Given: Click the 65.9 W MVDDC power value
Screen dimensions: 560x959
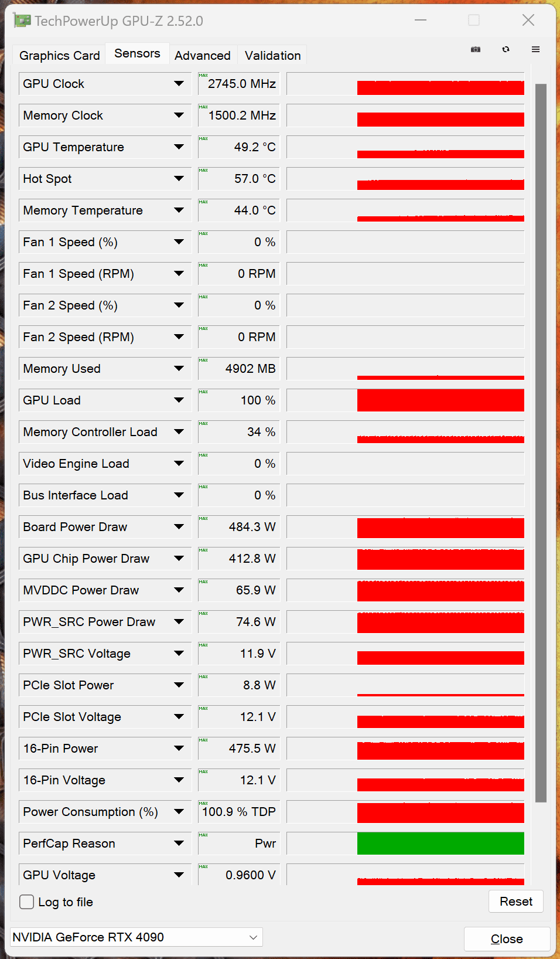Looking at the screenshot, I should 239,590.
